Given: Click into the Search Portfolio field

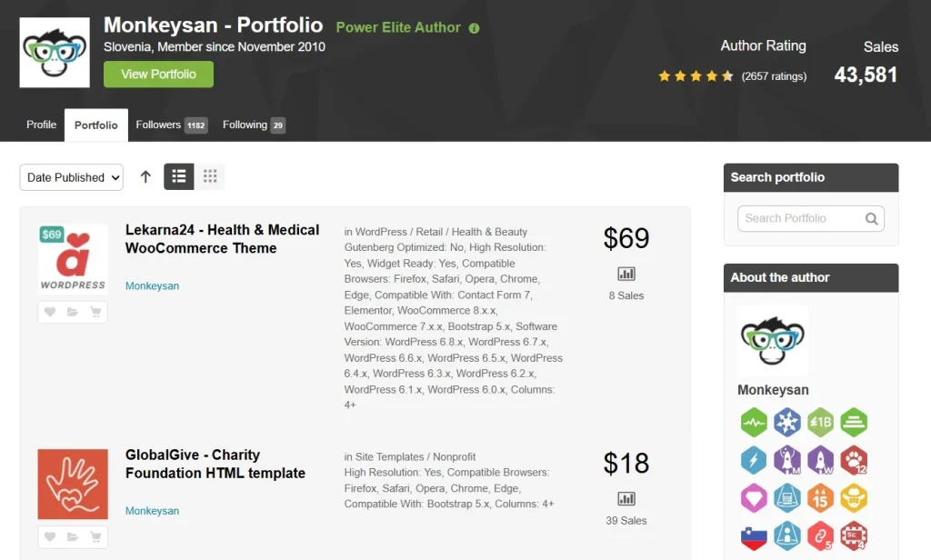Looking at the screenshot, I should click(x=800, y=218).
